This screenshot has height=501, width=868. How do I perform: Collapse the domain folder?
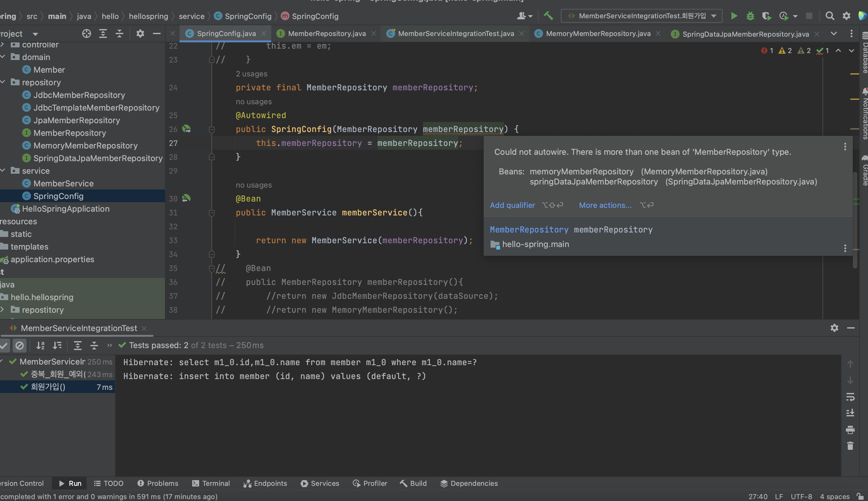point(3,57)
